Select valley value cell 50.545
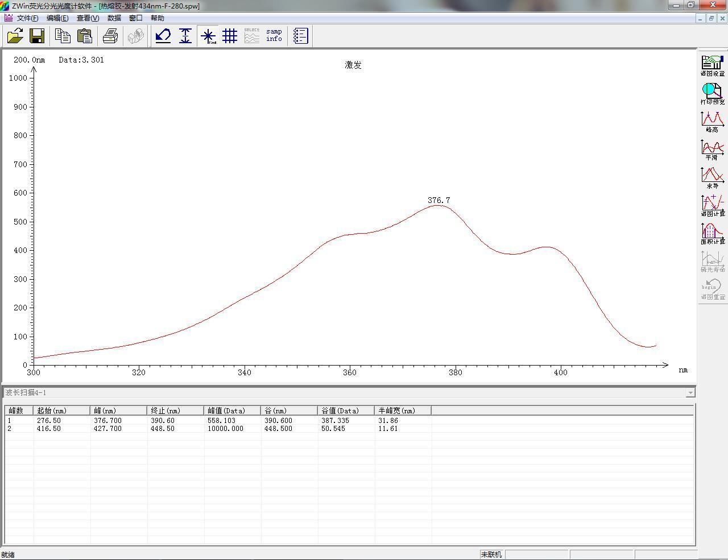The width and height of the screenshot is (728, 560). pos(333,429)
